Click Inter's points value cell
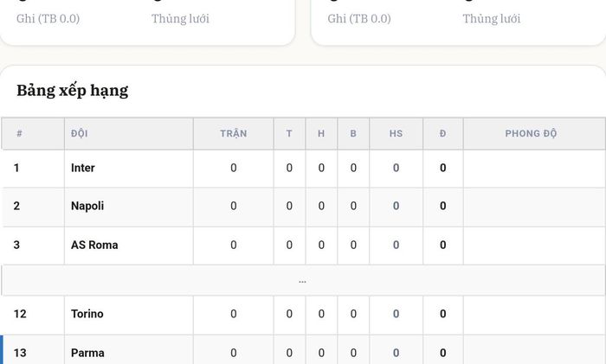 (x=443, y=169)
